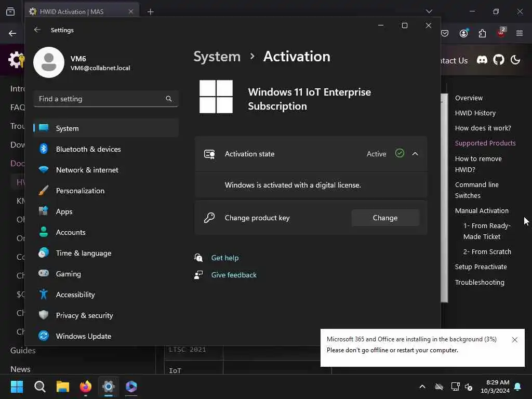This screenshot has height=399, width=532.
Task: Open the muted volume tray icon
Action: [x=469, y=387]
